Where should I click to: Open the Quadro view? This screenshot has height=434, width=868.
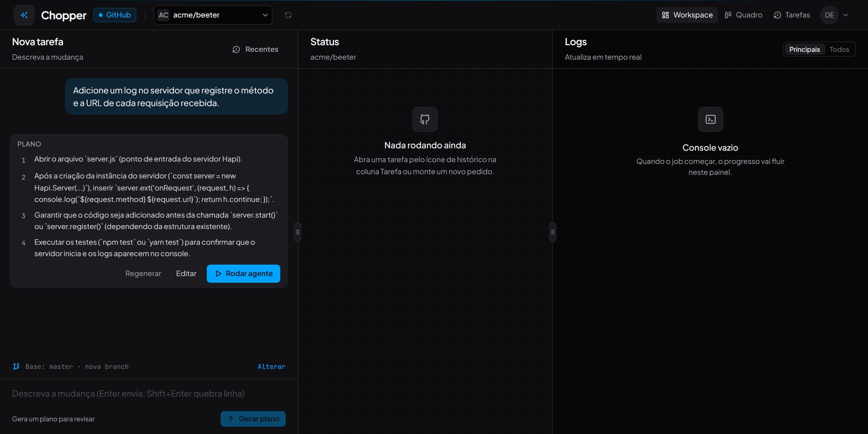pyautogui.click(x=743, y=15)
